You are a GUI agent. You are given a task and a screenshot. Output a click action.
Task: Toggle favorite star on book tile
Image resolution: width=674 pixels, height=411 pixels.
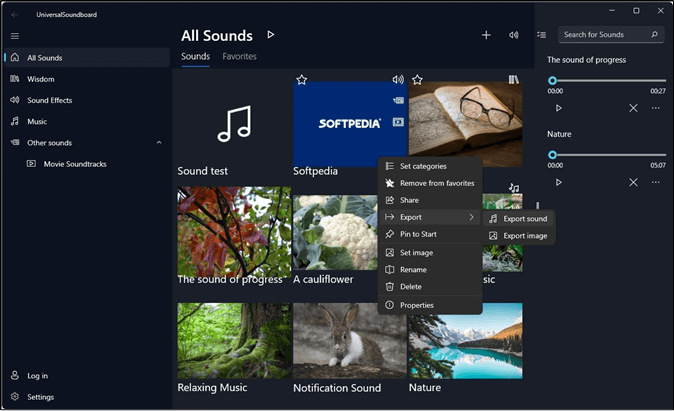pos(417,80)
